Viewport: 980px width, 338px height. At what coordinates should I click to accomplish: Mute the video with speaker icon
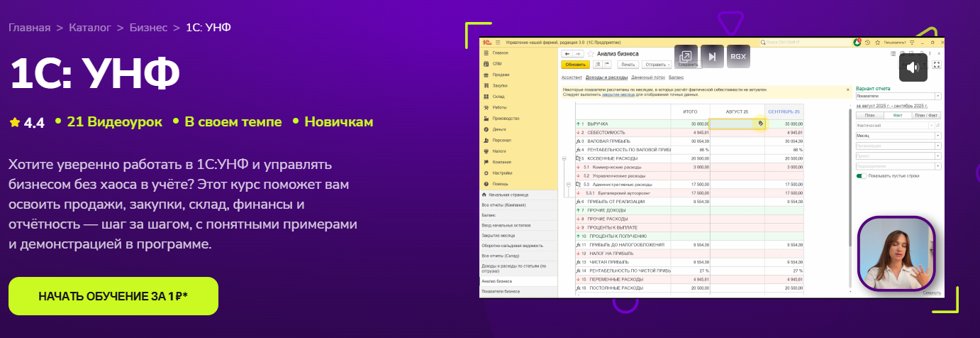[x=913, y=67]
